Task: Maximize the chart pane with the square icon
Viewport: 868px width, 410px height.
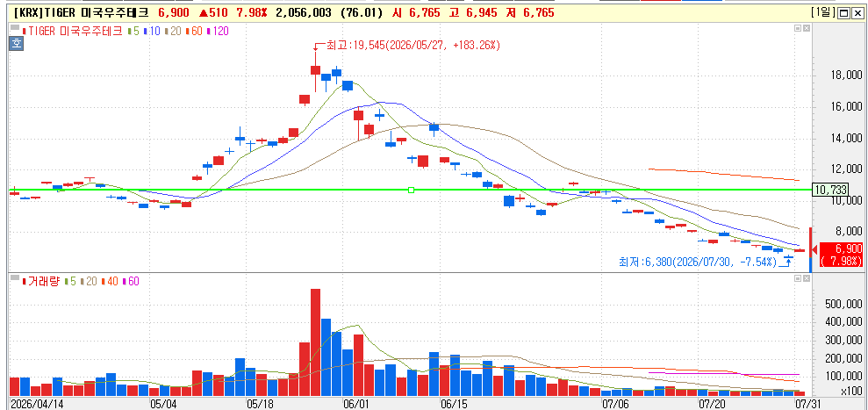Action: pos(845,13)
